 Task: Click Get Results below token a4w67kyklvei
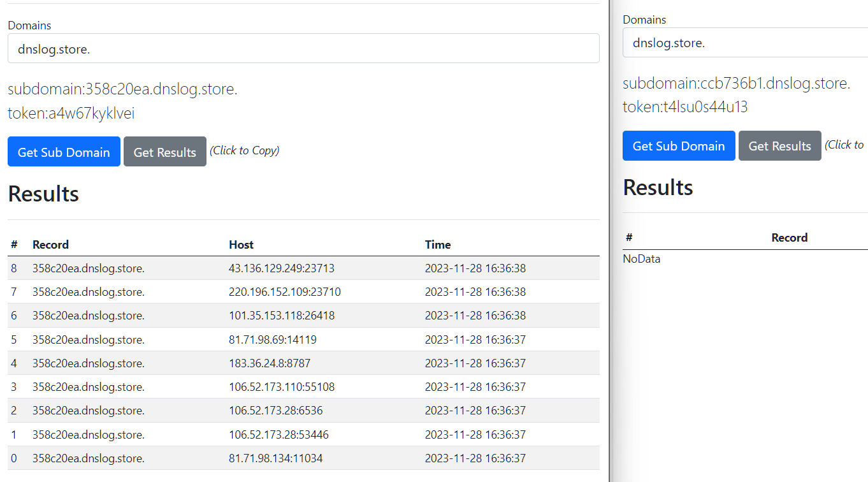[x=164, y=152]
